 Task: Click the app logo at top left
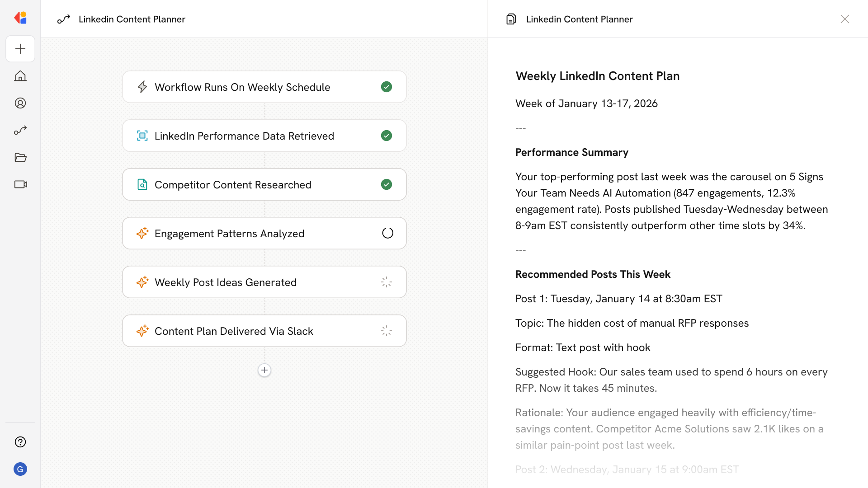(20, 18)
